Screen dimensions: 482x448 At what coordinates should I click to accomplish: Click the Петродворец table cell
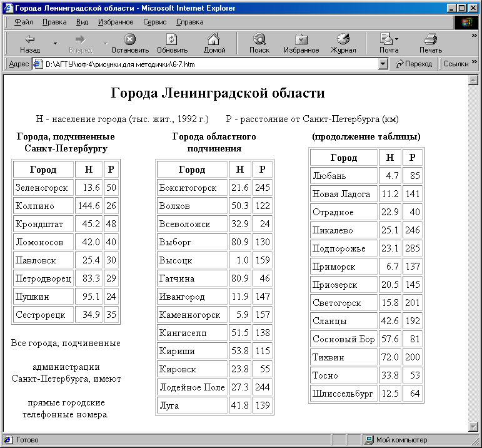point(43,278)
